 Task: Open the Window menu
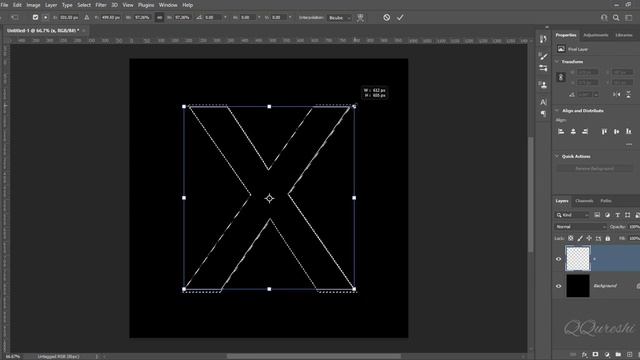point(168,5)
